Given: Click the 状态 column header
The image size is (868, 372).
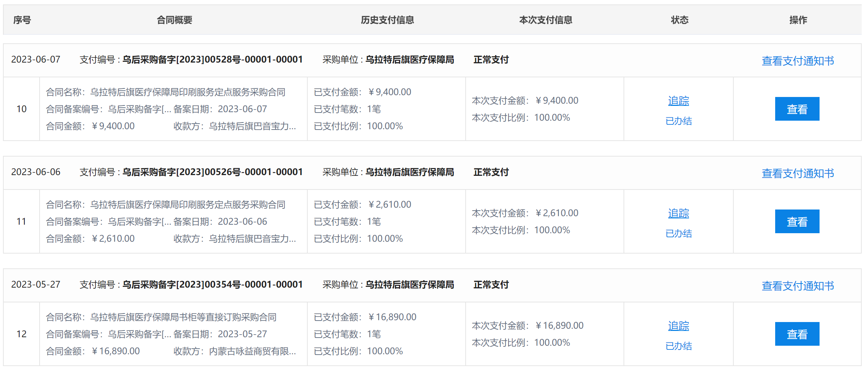Looking at the screenshot, I should (679, 20).
